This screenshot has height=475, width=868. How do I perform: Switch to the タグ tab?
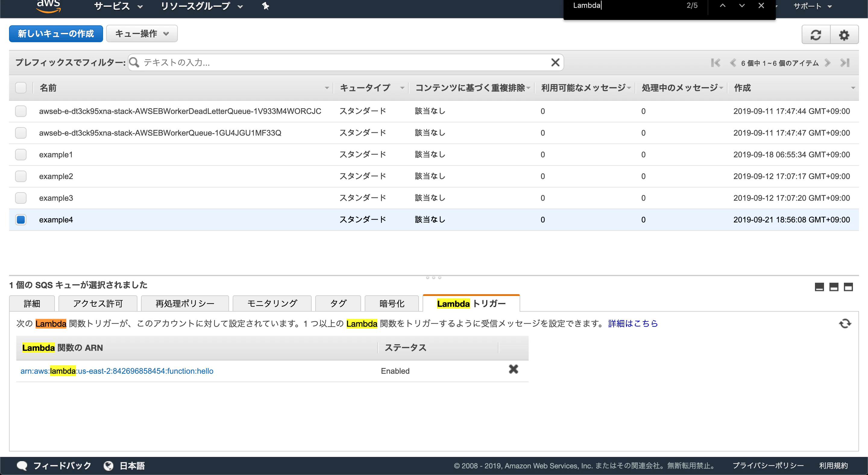(338, 304)
